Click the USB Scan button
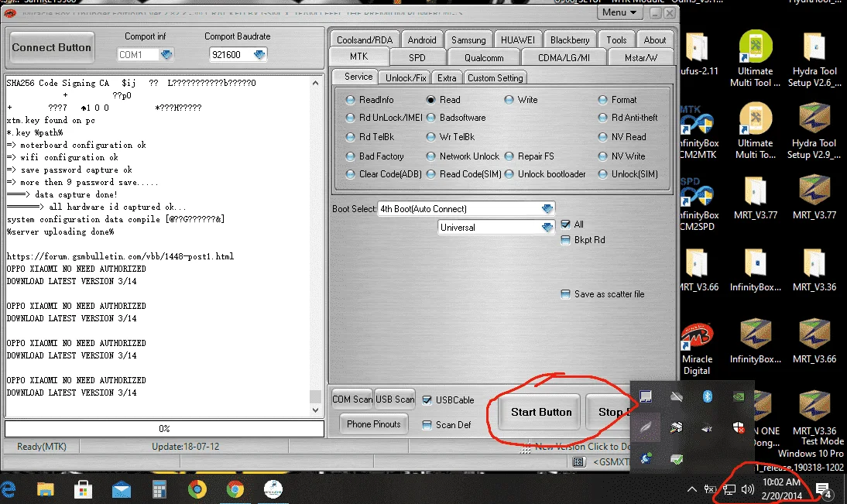This screenshot has height=504, width=847. (395, 399)
